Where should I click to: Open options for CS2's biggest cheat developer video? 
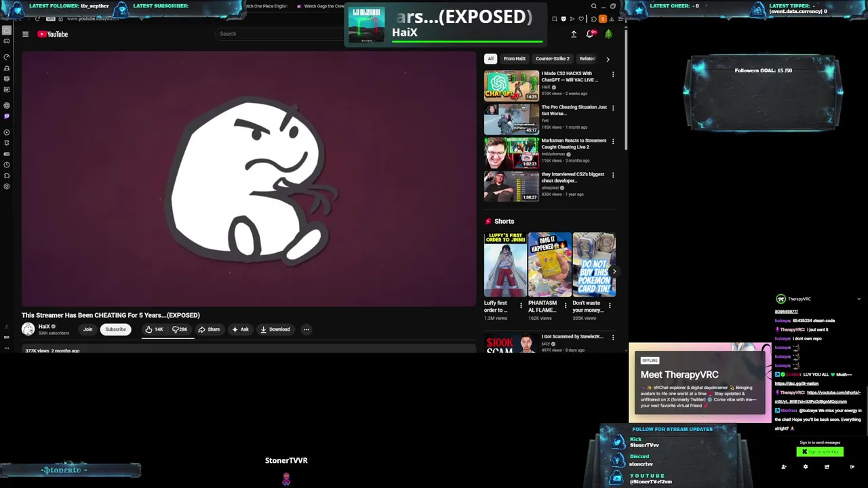[613, 175]
